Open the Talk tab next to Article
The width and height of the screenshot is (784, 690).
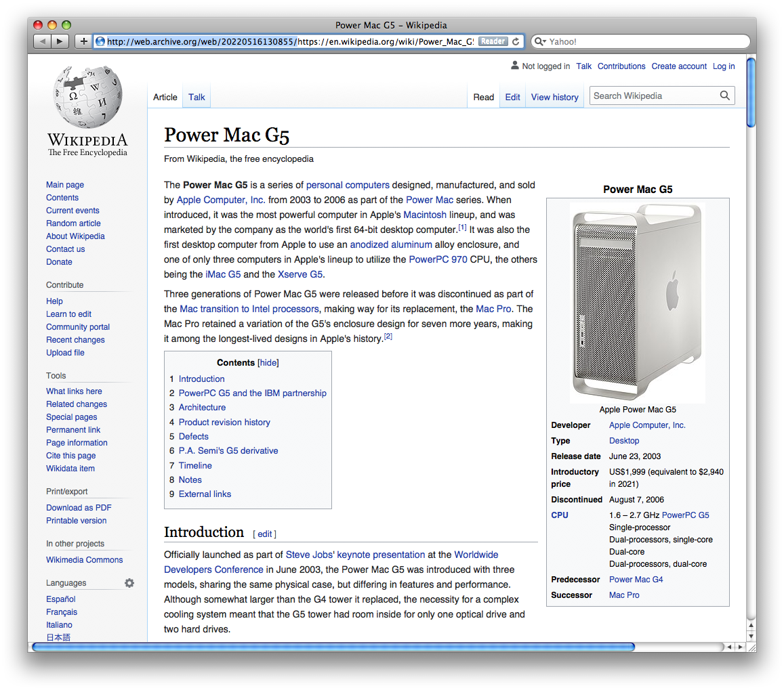pyautogui.click(x=197, y=97)
